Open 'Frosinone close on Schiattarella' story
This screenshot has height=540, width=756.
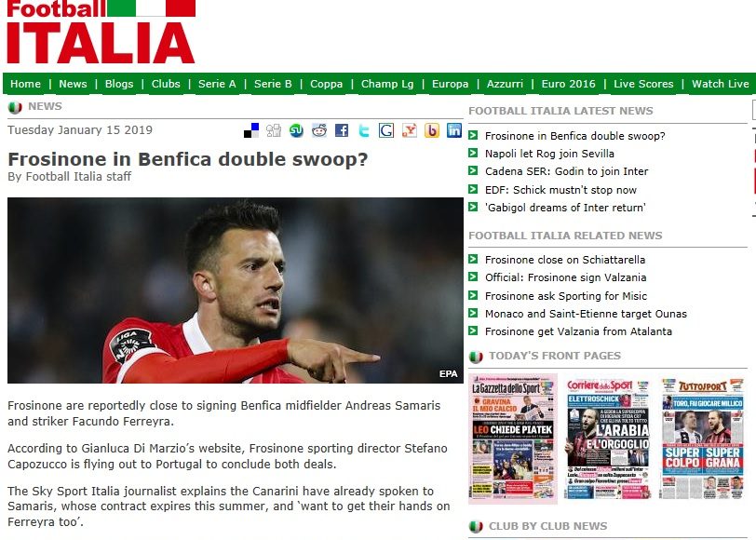tap(564, 260)
